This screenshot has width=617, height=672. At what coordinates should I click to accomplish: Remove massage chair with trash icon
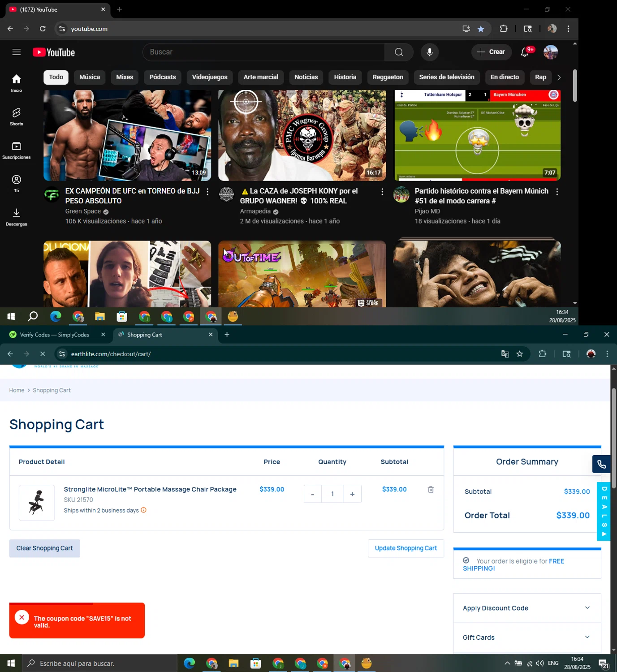pyautogui.click(x=431, y=490)
